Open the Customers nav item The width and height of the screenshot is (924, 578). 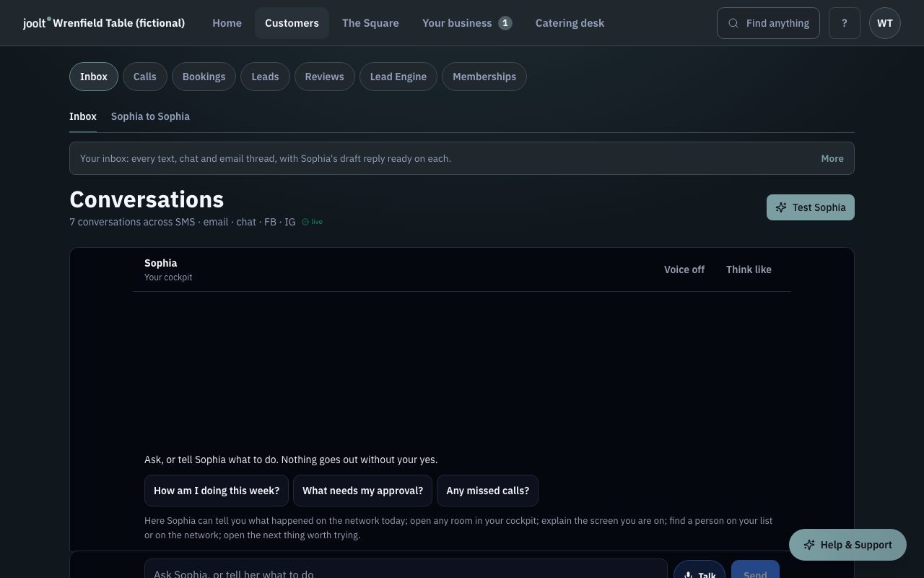pos(292,23)
